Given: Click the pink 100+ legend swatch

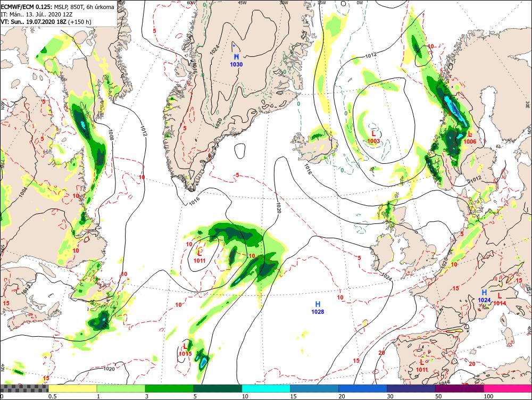Looking at the screenshot, I should click(508, 388).
